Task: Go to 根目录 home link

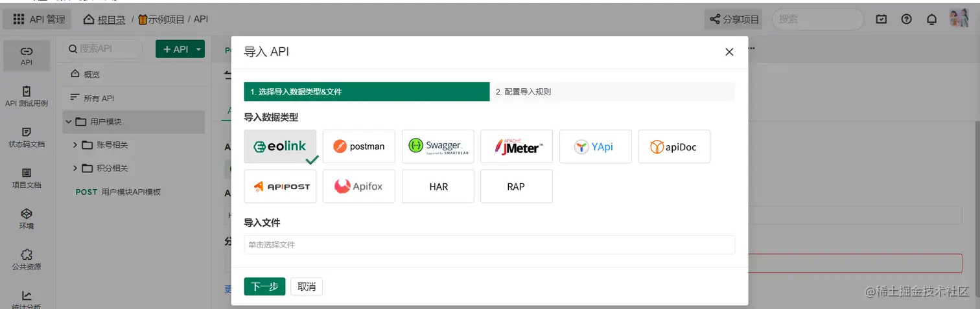Action: click(104, 19)
